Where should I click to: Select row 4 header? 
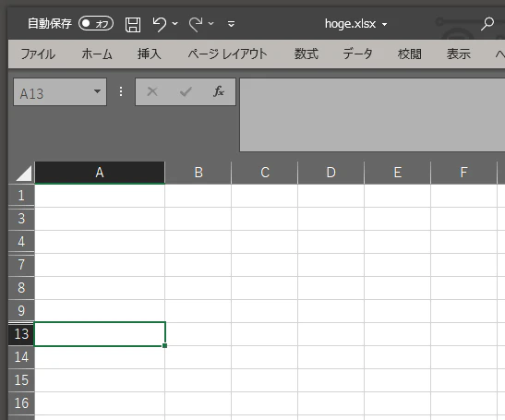click(x=21, y=242)
